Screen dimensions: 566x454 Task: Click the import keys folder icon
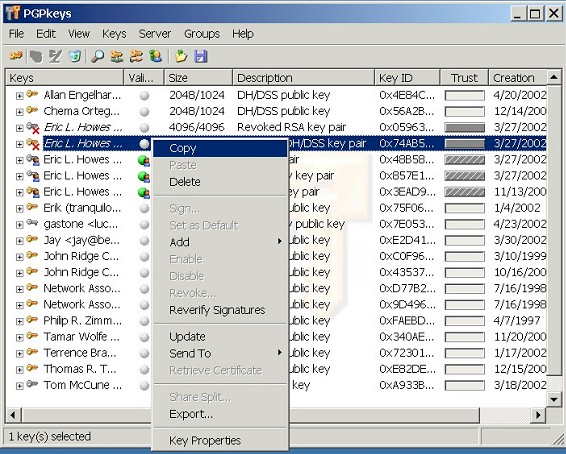pos(181,56)
